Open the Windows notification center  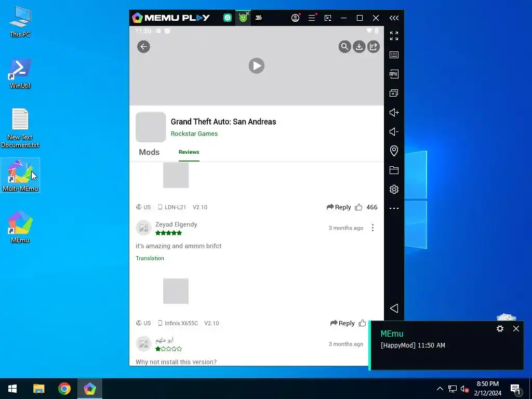coord(515,389)
